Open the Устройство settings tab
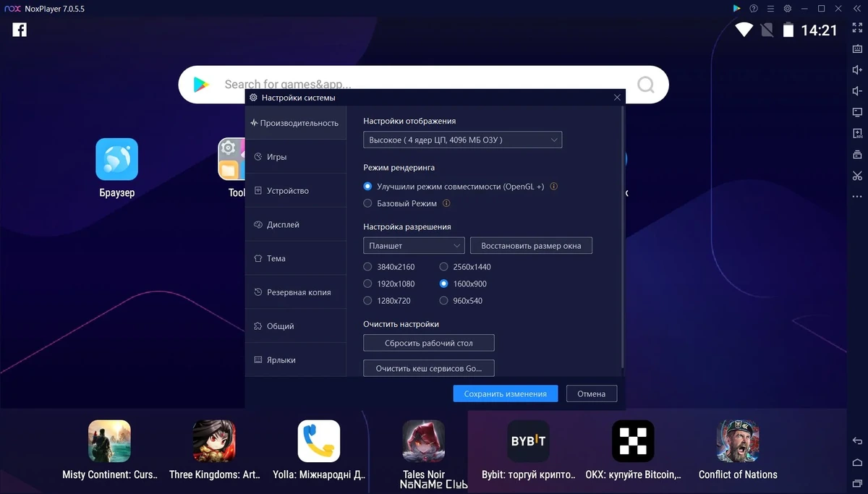 pyautogui.click(x=295, y=191)
